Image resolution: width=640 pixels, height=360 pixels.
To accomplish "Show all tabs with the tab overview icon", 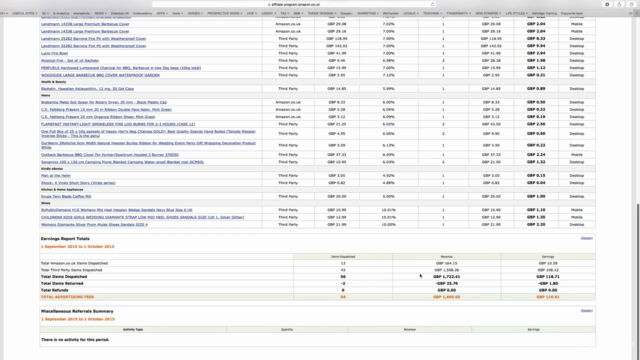I will click(x=631, y=4).
